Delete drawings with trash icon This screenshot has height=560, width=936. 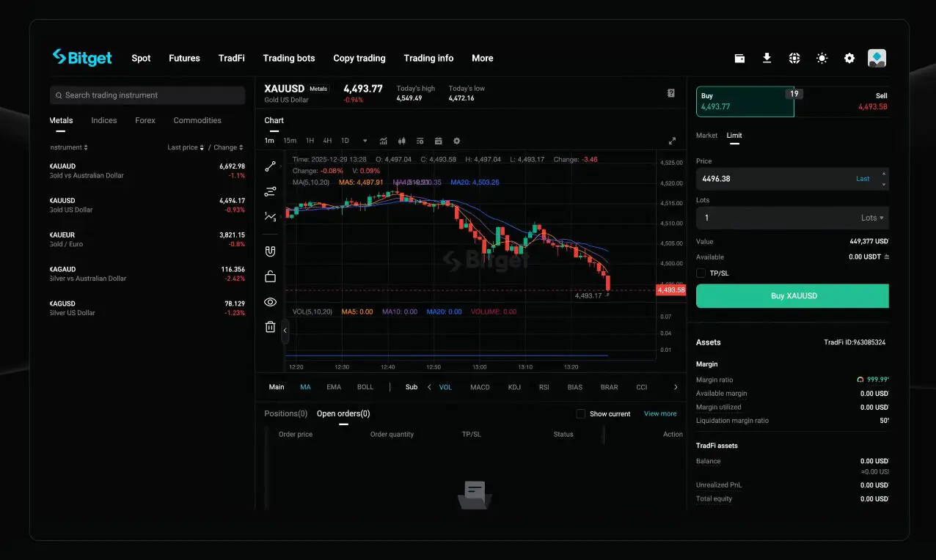pos(270,327)
